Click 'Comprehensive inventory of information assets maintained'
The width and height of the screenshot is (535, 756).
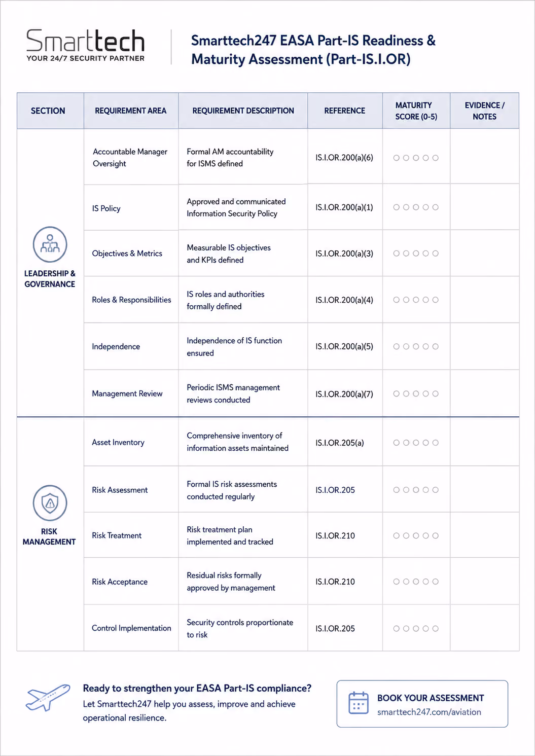point(237,442)
